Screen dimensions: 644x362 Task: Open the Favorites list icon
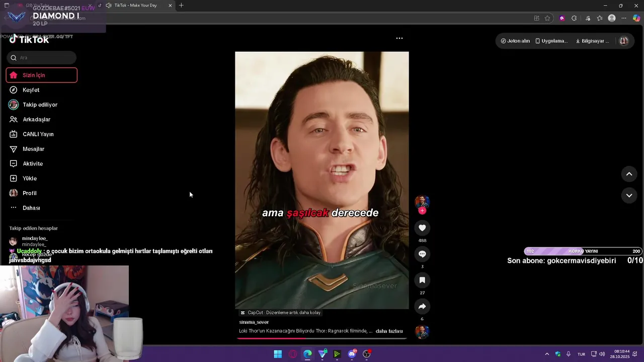(x=600, y=18)
